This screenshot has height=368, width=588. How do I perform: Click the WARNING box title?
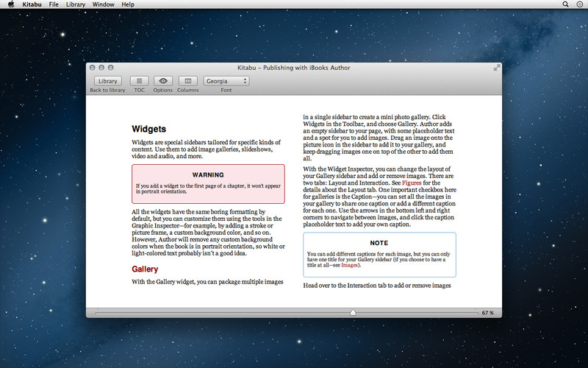point(208,175)
